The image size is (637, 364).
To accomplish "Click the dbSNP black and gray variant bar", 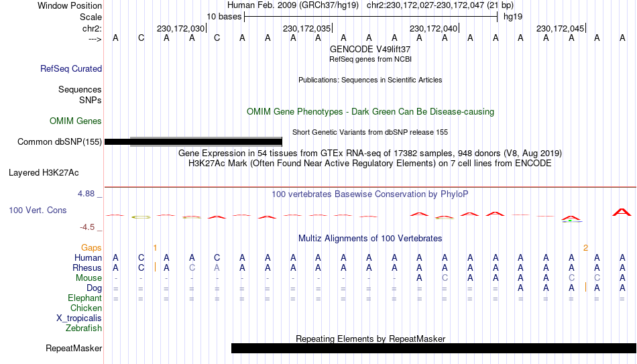I will [193, 142].
